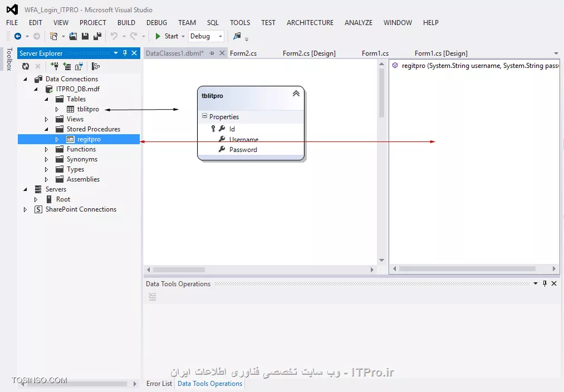This screenshot has height=392, width=564.
Task: Click the regitpro method icon in methods pane
Action: 395,66
